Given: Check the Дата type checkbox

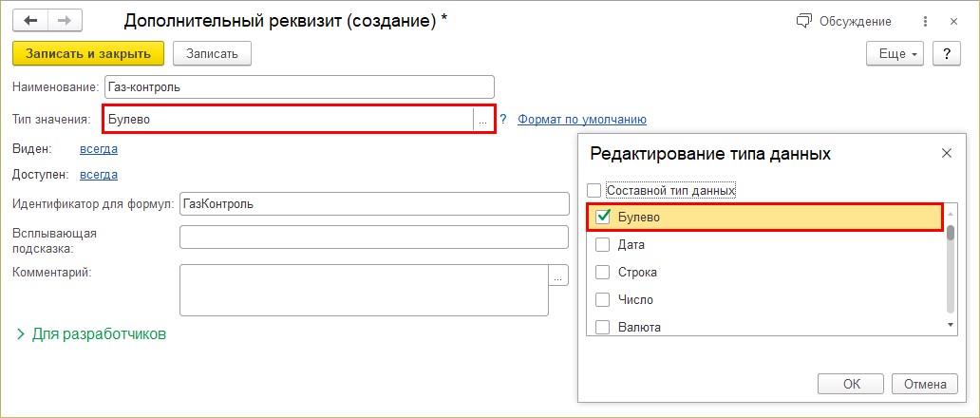Looking at the screenshot, I should 602,245.
